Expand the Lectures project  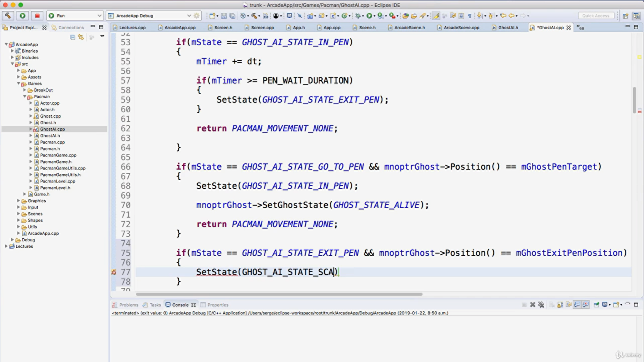(6, 246)
